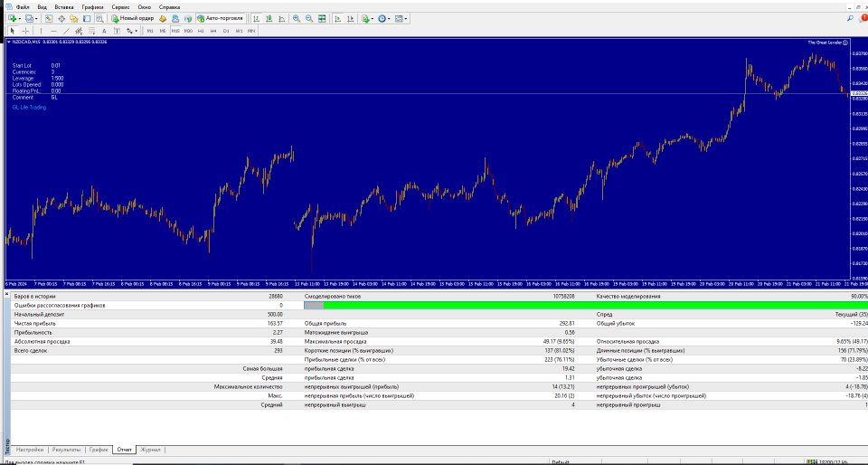Click the Zoom In magnifier icon
Screen dimensions: 868x465
click(297, 18)
